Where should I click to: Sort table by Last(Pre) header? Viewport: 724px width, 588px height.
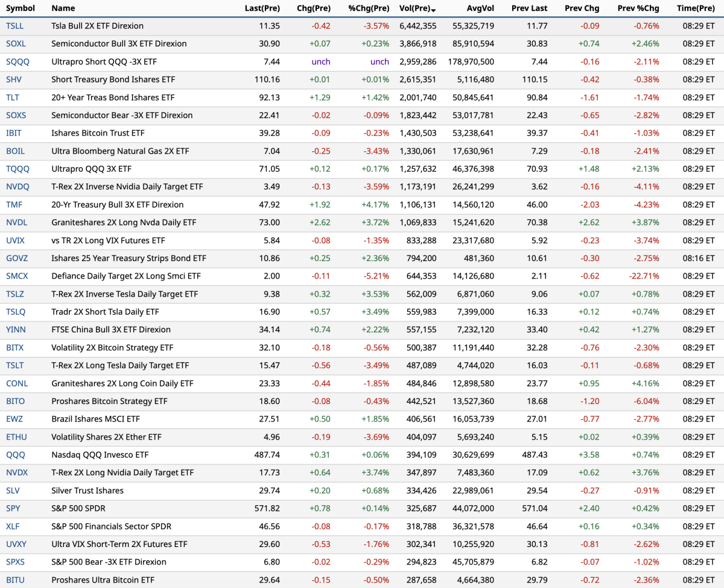262,8
